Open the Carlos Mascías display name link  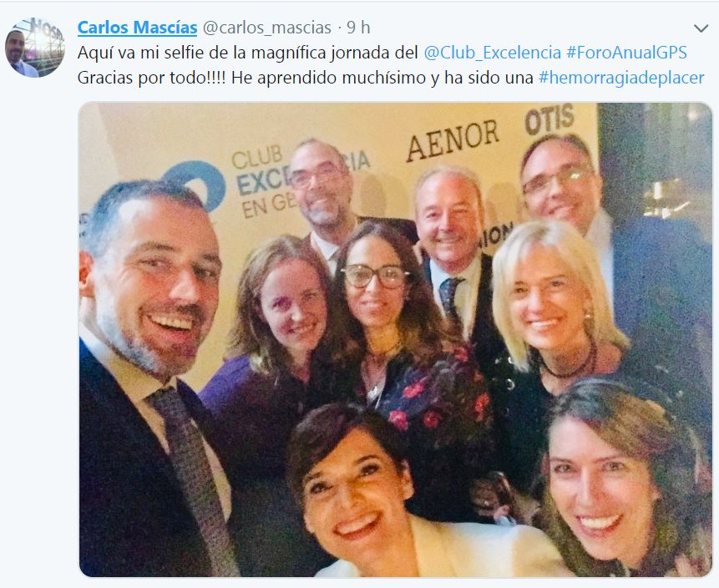click(x=138, y=28)
